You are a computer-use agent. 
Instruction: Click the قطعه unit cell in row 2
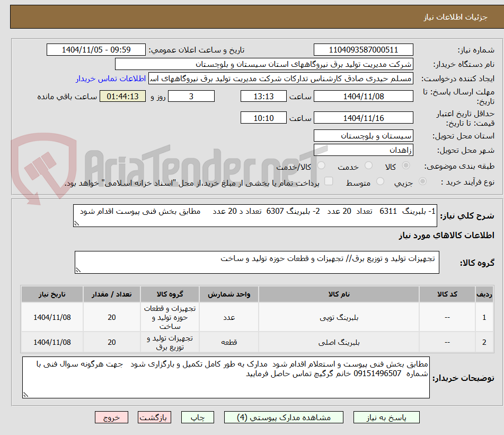click(229, 342)
